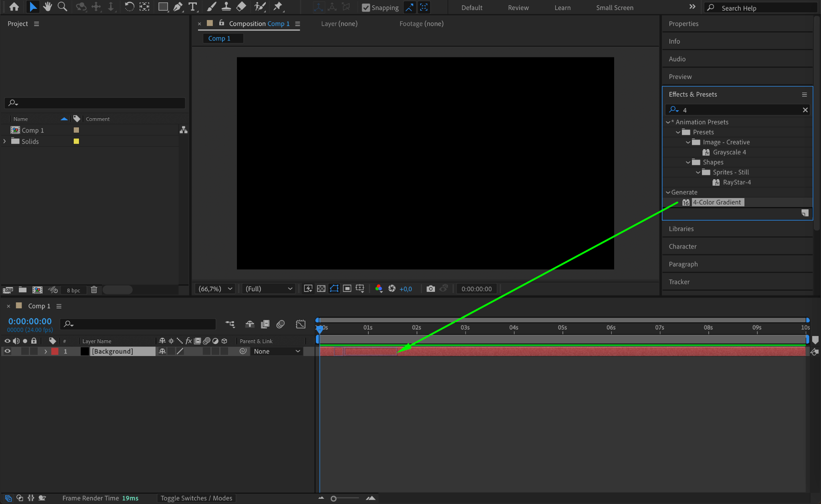Open the Character panel tab

(682, 247)
